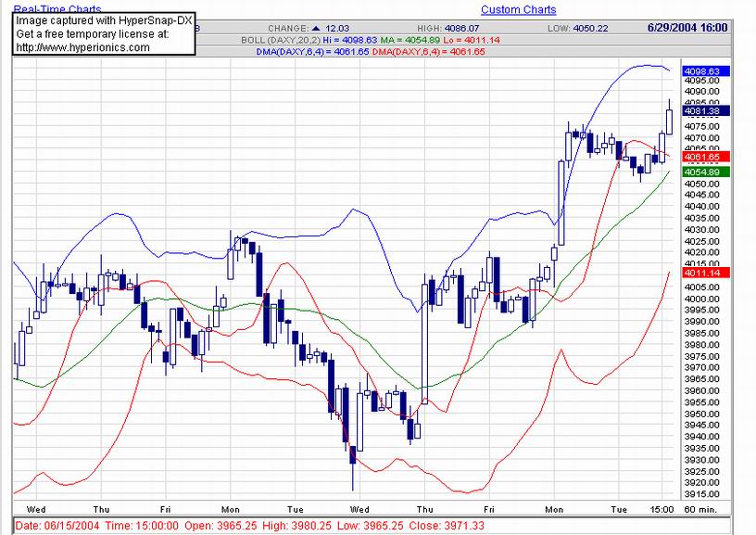Screen dimensions: 756x535
Task: Select the LOW: 4050.22 header value
Action: click(x=577, y=29)
